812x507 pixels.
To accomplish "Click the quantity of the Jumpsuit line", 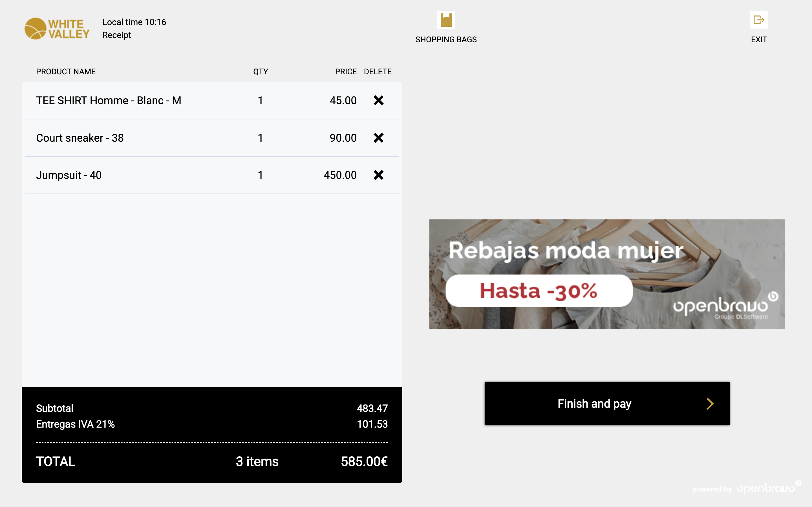I will pyautogui.click(x=261, y=175).
